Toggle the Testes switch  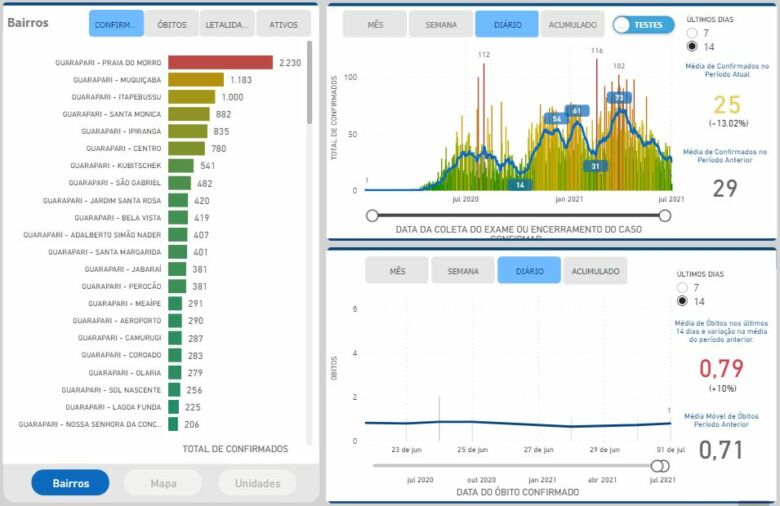[643, 25]
